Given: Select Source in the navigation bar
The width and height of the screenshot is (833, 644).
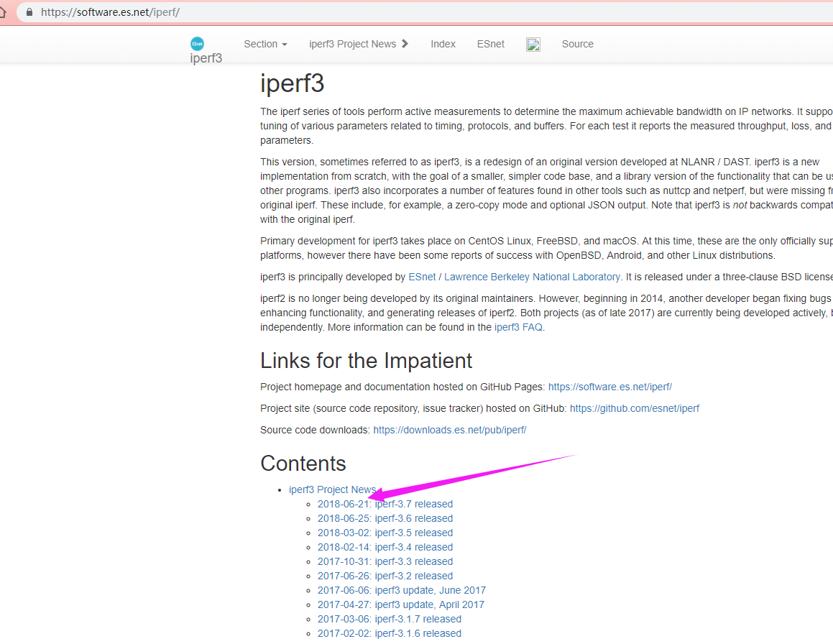Looking at the screenshot, I should tap(577, 44).
